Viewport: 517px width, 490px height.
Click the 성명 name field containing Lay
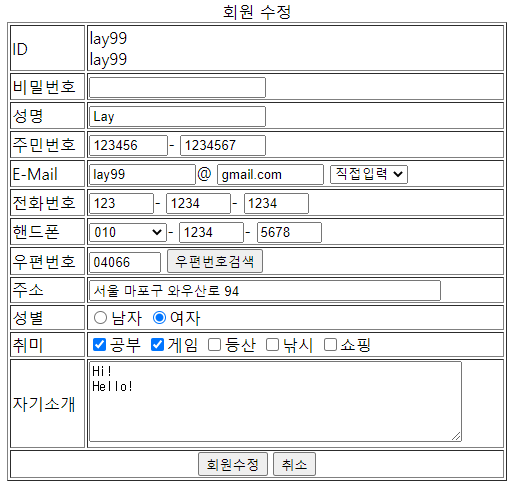(177, 117)
